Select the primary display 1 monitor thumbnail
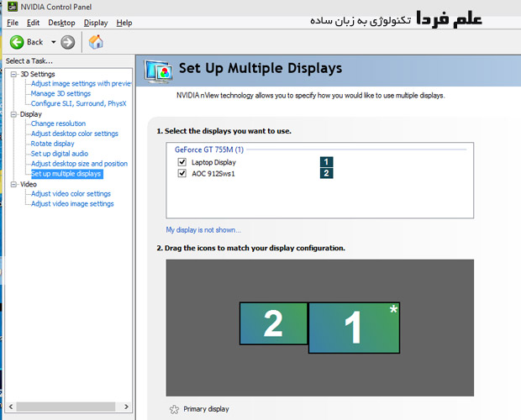This screenshot has width=521, height=420. tap(354, 326)
